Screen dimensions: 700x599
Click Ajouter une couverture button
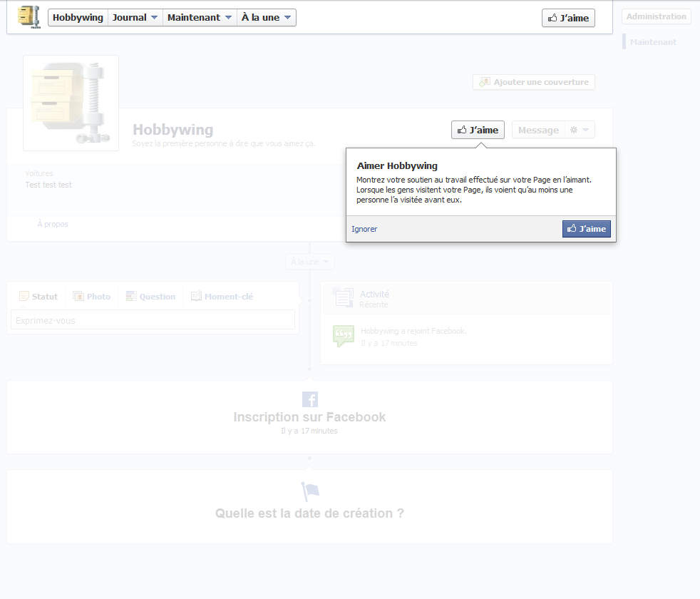534,82
